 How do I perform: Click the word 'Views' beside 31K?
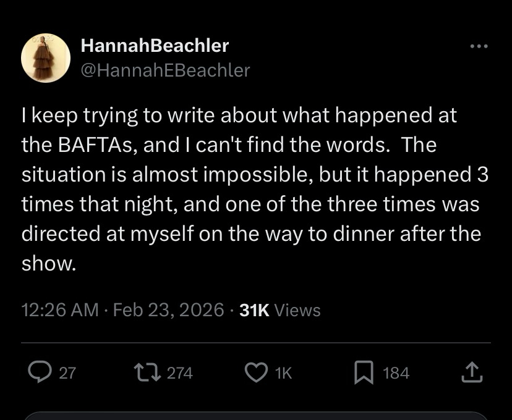(x=297, y=310)
